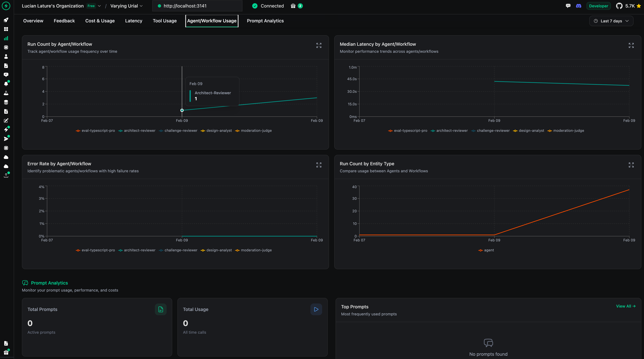Open the bar chart analytics sidebar icon
The height and width of the screenshot is (359, 644).
pyautogui.click(x=6, y=38)
